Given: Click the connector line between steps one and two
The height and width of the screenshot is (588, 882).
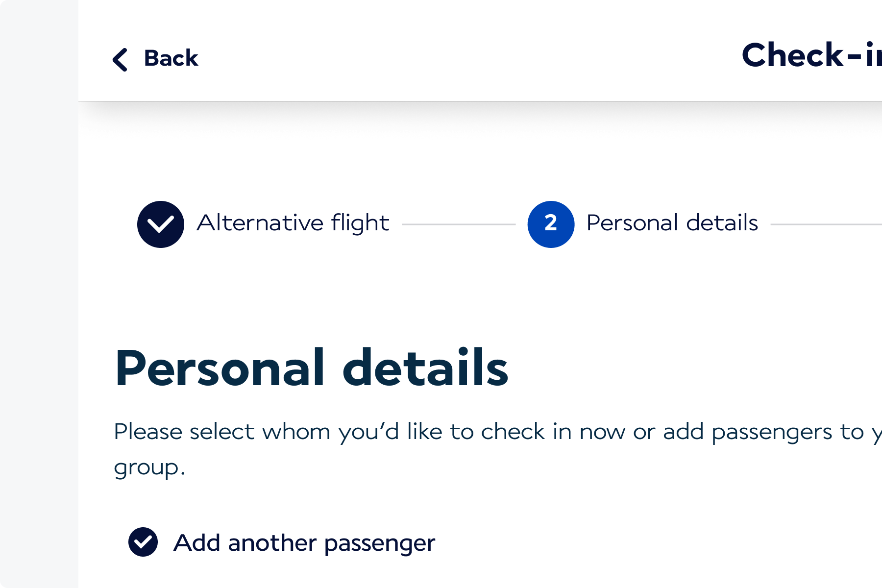Looking at the screenshot, I should pos(458,224).
